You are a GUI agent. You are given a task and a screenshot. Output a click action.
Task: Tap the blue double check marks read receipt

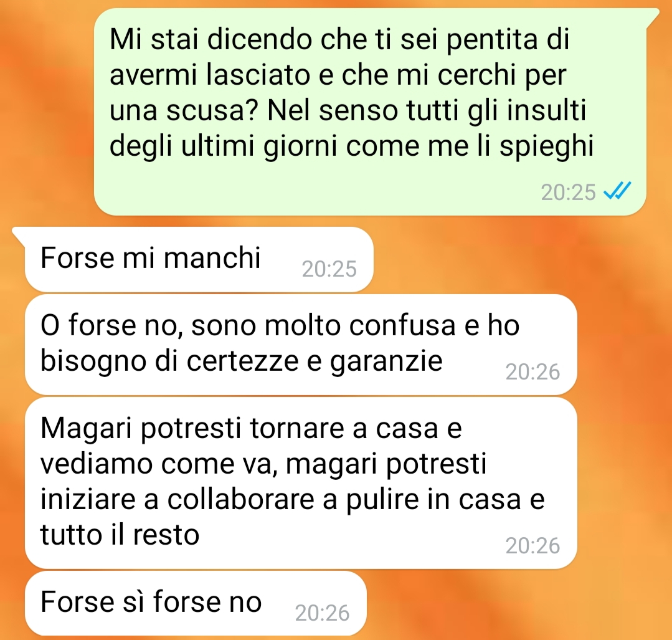[x=617, y=191]
